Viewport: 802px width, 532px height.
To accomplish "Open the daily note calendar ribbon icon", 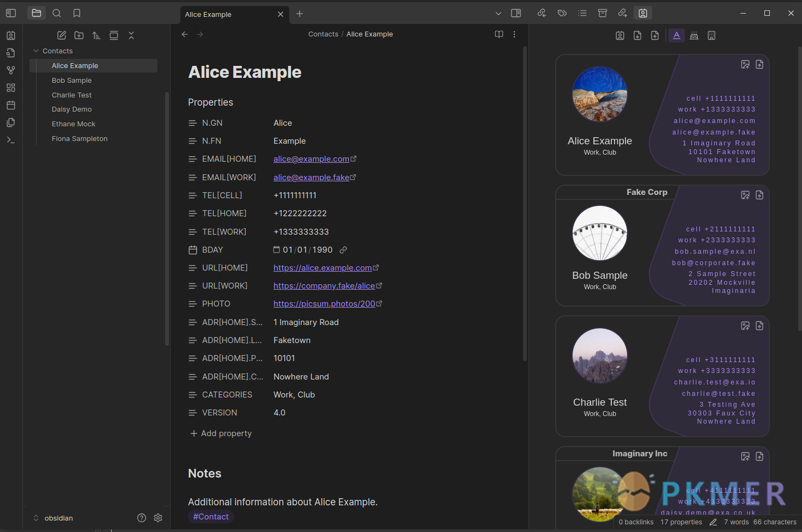I will coord(11,105).
